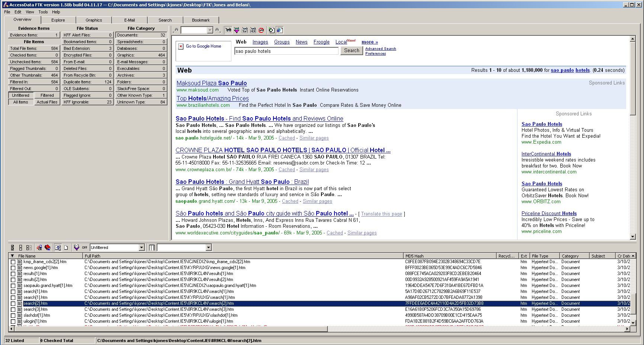Check the box for kmp_iframe_cds2[2].htm
Viewport: 644px width, 345px height.
[x=13, y=262]
